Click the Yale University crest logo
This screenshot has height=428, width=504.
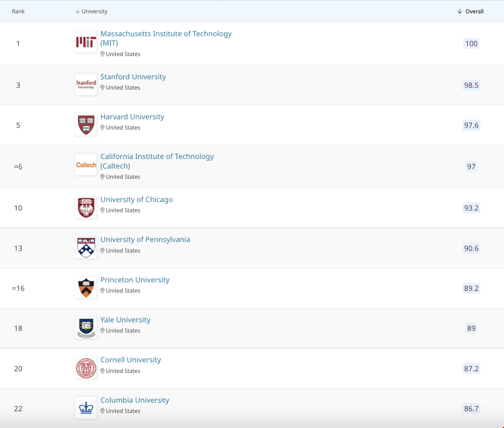tap(86, 328)
